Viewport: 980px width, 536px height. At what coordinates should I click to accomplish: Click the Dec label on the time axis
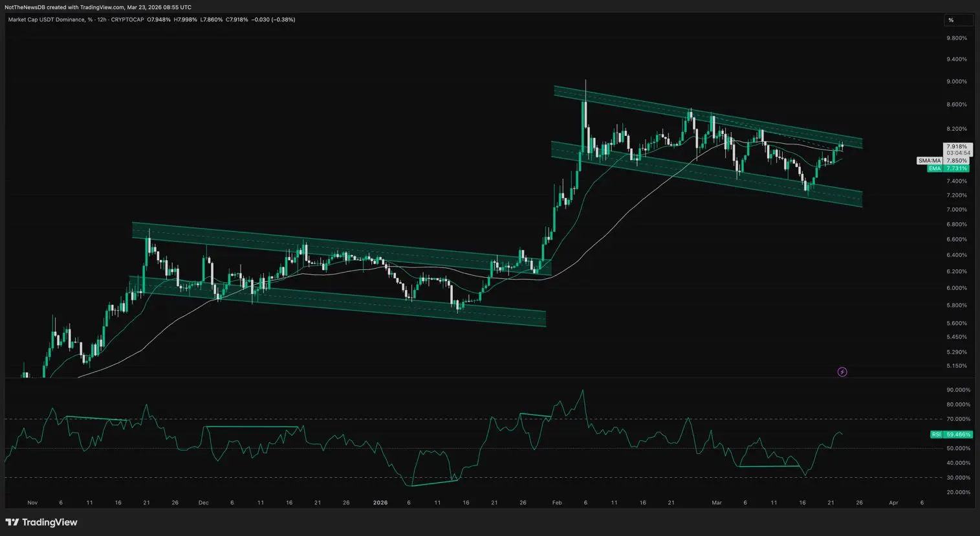coord(204,502)
